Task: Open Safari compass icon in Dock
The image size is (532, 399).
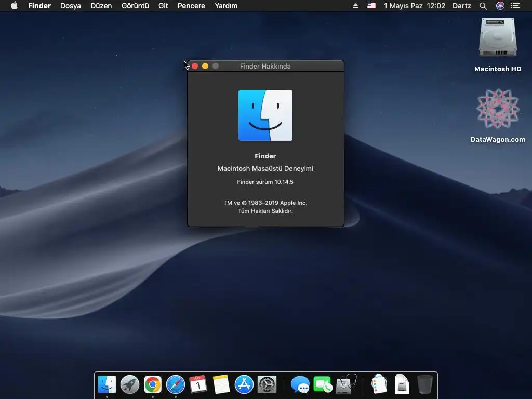Action: click(x=176, y=384)
